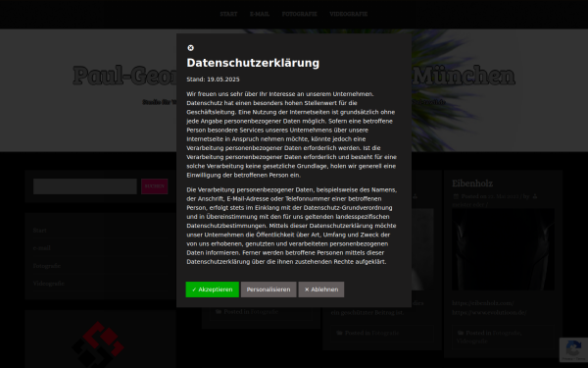588x368 pixels.
Task: Open the Eibenholz post title
Action: [472, 184]
